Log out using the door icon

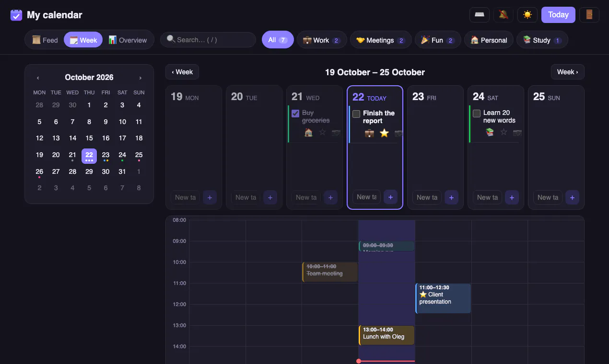click(x=589, y=15)
